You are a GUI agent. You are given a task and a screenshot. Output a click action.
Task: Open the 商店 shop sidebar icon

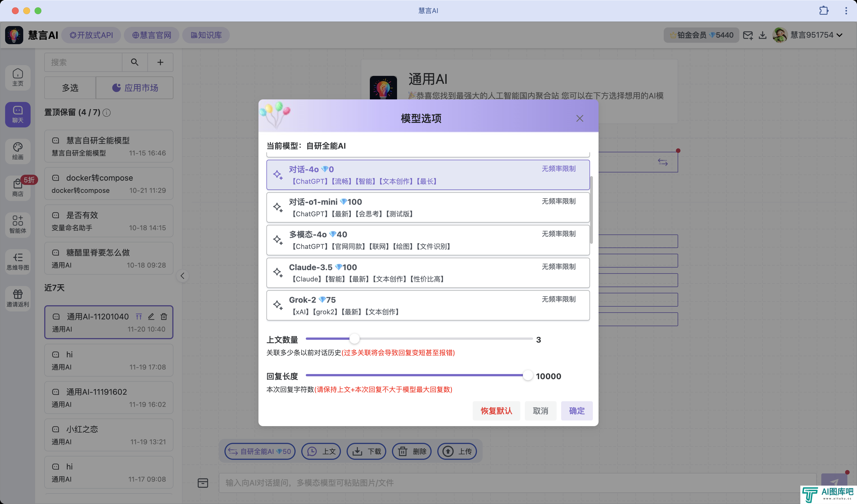18,188
